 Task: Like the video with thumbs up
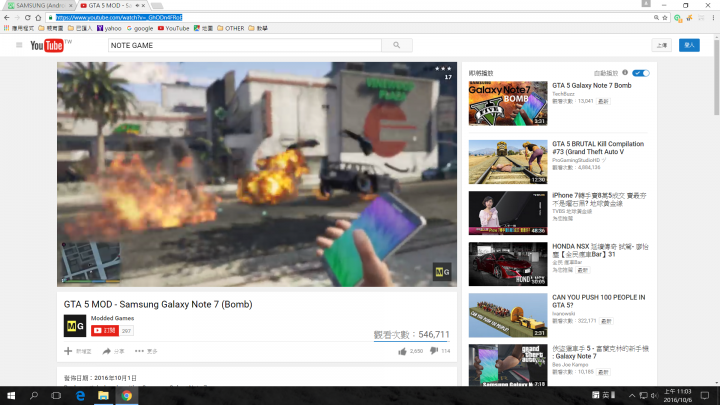click(402, 351)
